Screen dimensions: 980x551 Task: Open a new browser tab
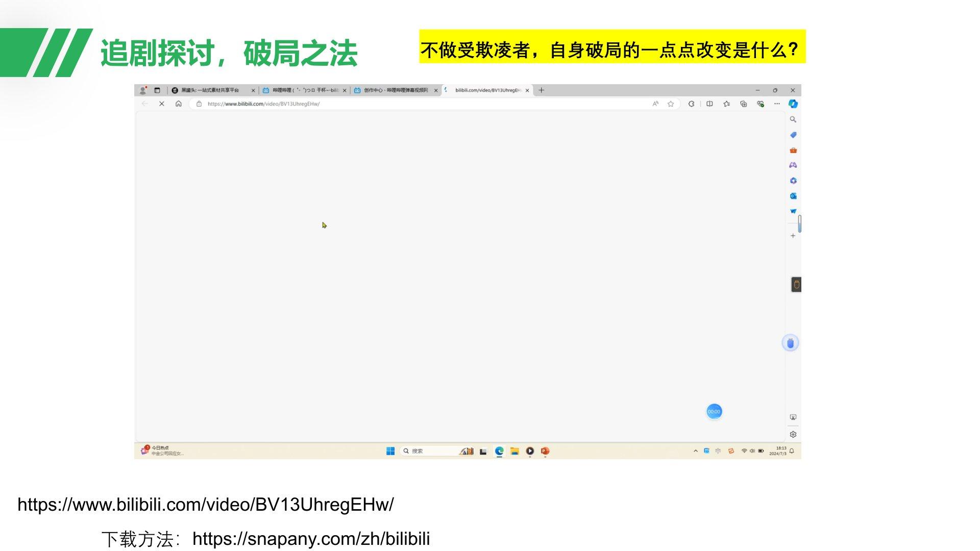[x=542, y=90]
